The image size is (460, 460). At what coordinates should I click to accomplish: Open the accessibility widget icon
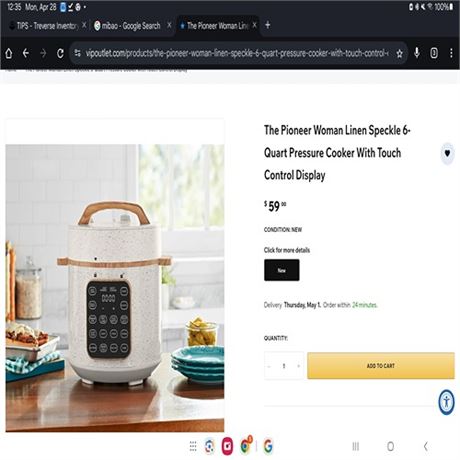(447, 402)
